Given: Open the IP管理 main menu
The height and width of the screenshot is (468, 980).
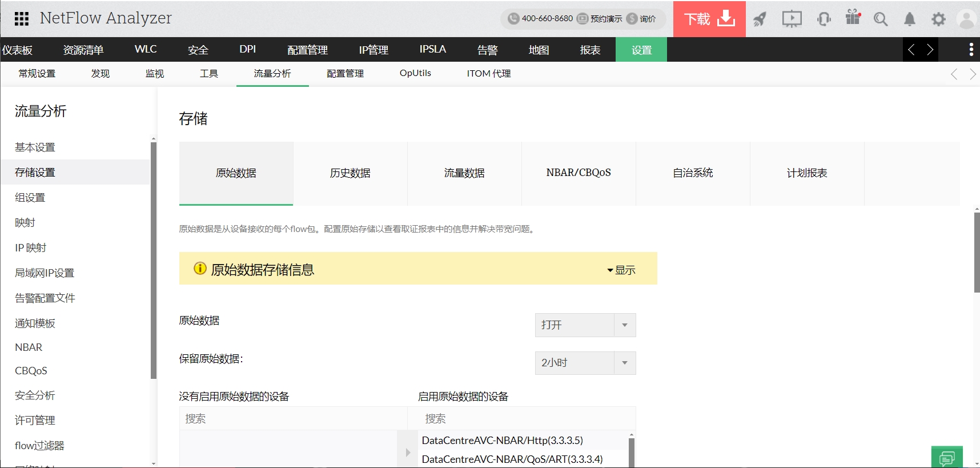Looking at the screenshot, I should [x=373, y=50].
